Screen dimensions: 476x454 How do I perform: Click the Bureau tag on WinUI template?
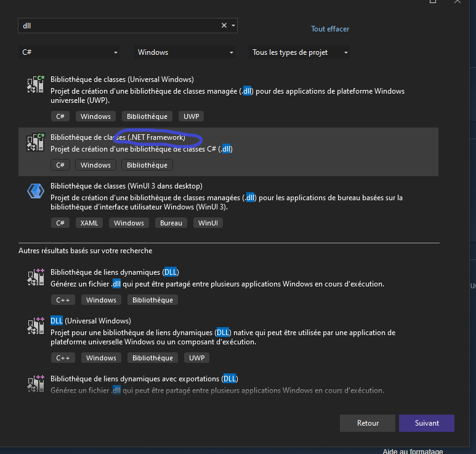pos(171,223)
